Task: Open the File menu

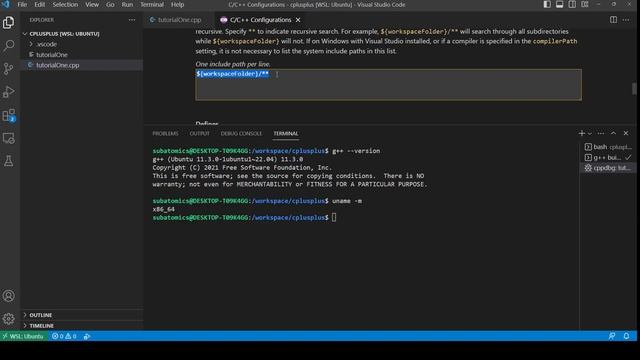Action: tap(22, 4)
